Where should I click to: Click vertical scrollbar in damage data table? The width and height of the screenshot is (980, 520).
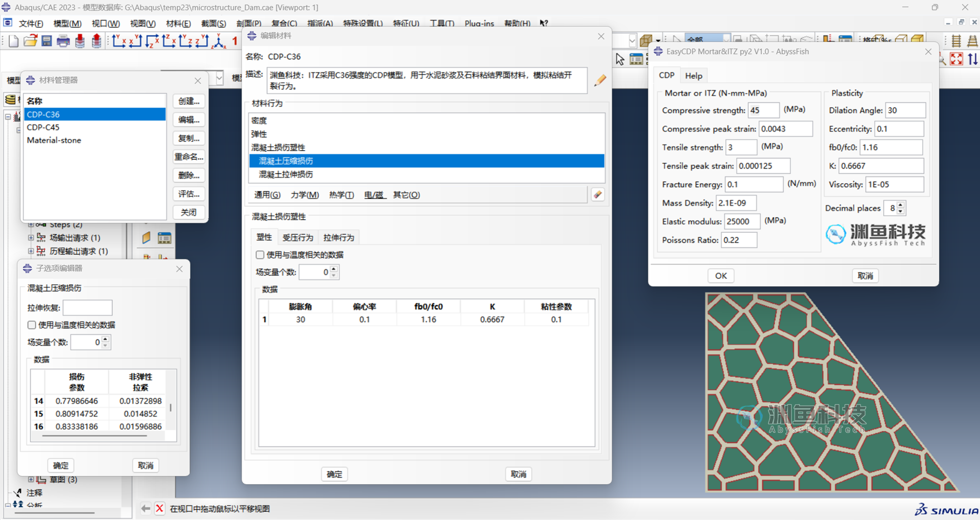[x=171, y=407]
